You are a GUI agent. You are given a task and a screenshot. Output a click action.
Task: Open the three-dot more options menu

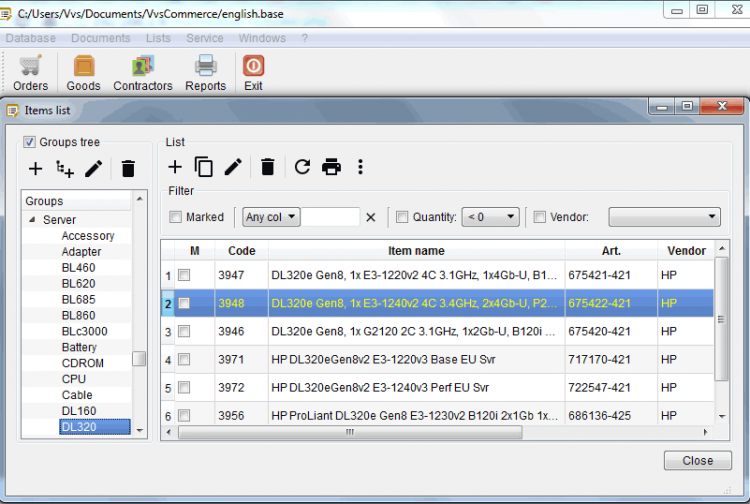[361, 167]
